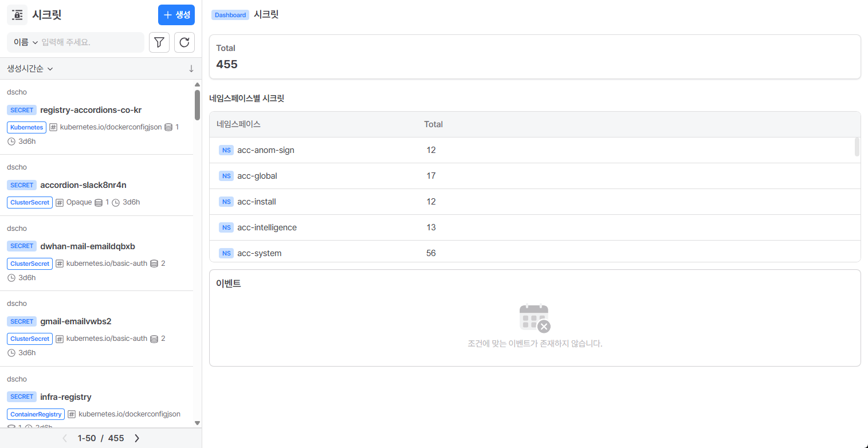Click the namespace table scrollbar thumb
Image resolution: width=868 pixels, height=448 pixels.
tap(857, 147)
